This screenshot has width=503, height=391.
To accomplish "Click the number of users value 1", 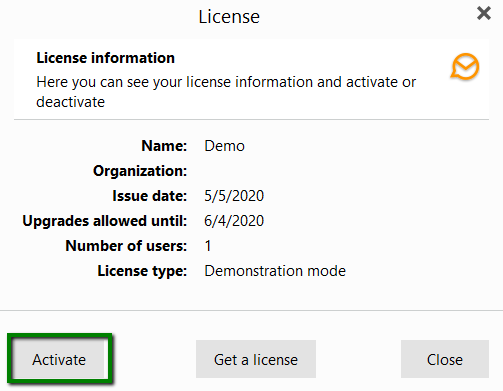I will (208, 246).
